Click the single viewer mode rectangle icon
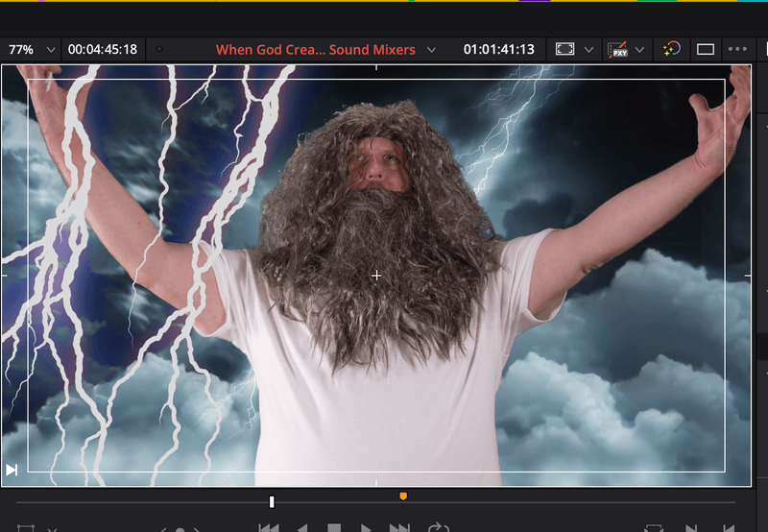Viewport: 768px width, 532px height. (706, 49)
